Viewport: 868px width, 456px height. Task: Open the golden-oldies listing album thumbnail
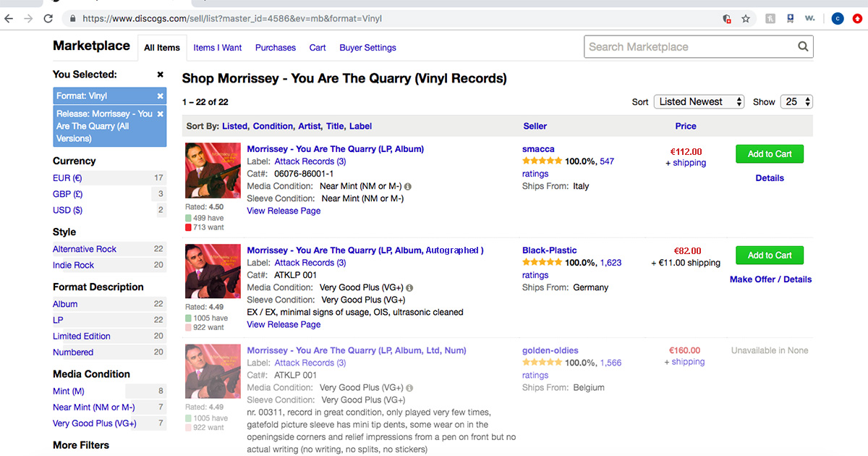(213, 372)
